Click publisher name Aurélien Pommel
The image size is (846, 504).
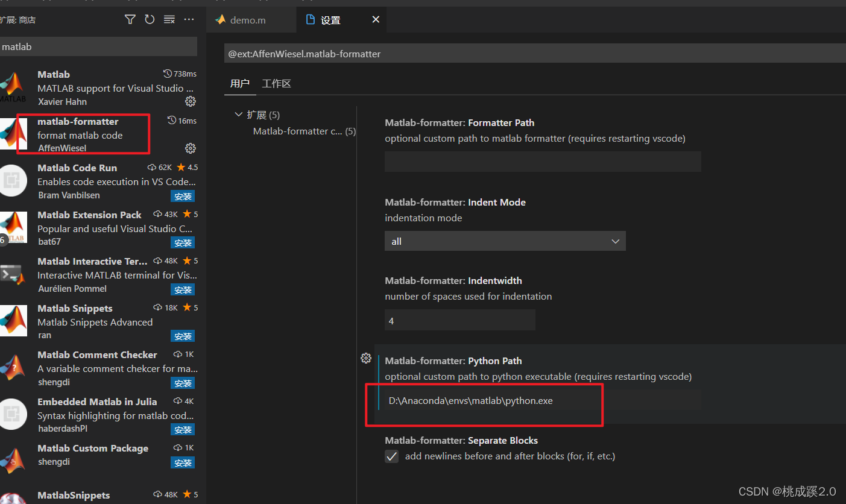72,289
